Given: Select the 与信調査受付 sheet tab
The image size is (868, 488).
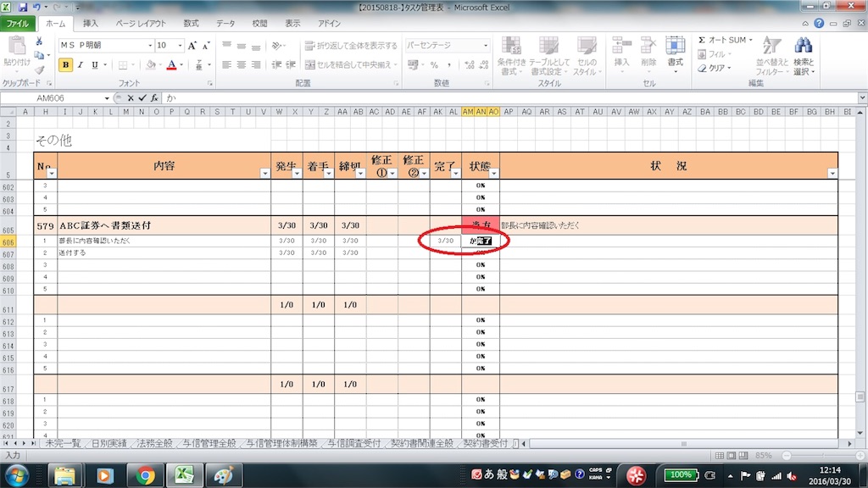Looking at the screenshot, I should (x=353, y=443).
